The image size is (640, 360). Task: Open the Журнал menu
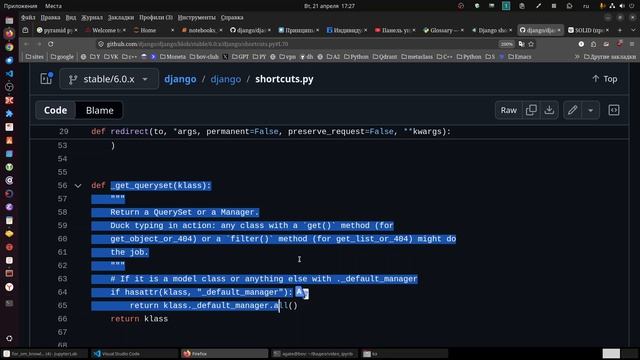click(x=92, y=18)
